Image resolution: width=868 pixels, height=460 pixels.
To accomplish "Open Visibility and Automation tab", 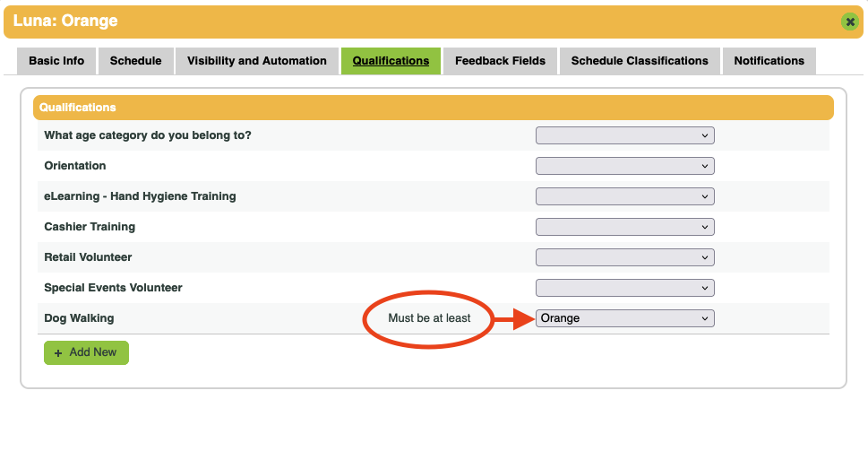I will (x=256, y=61).
